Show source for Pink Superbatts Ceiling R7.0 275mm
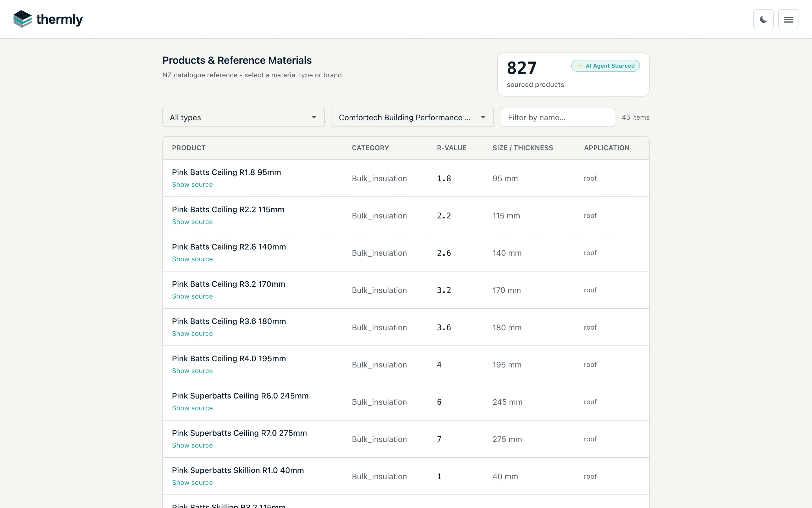 pyautogui.click(x=192, y=446)
